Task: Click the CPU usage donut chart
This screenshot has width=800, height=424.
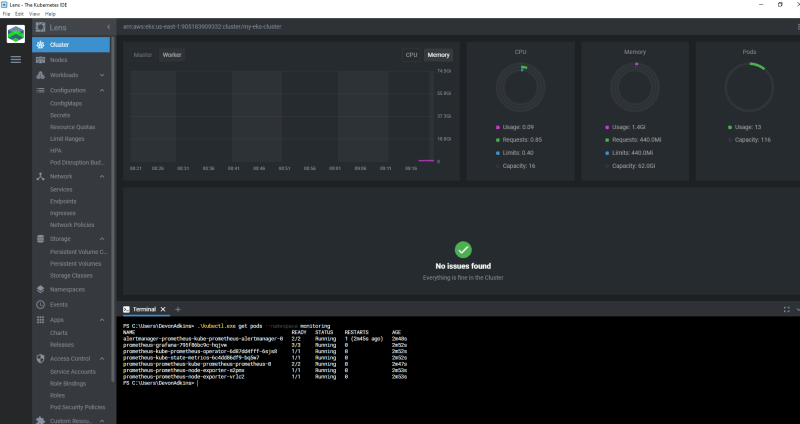Action: tap(520, 88)
